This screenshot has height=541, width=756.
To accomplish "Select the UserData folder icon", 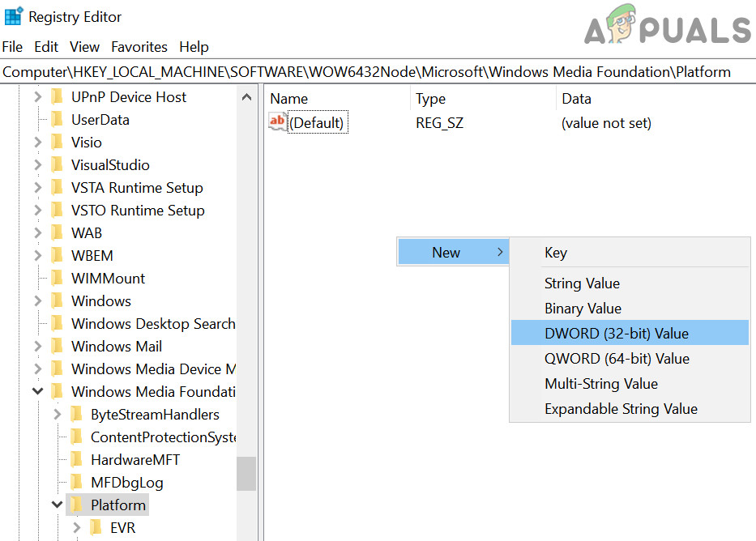I will pos(57,119).
